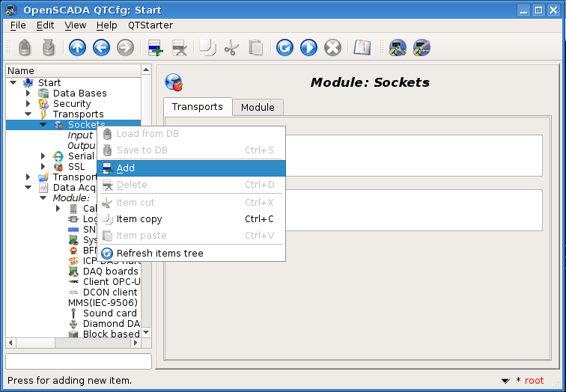
Task: Switch to the Module tab
Action: [258, 108]
